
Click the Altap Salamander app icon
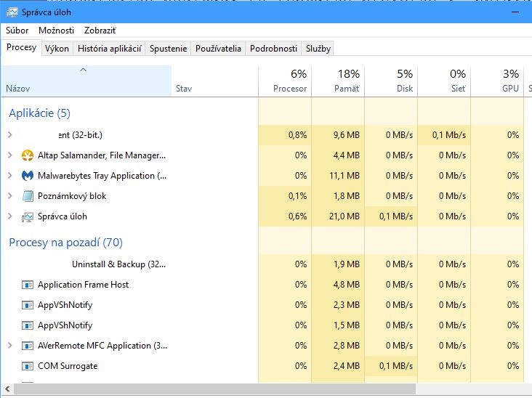[x=28, y=155]
